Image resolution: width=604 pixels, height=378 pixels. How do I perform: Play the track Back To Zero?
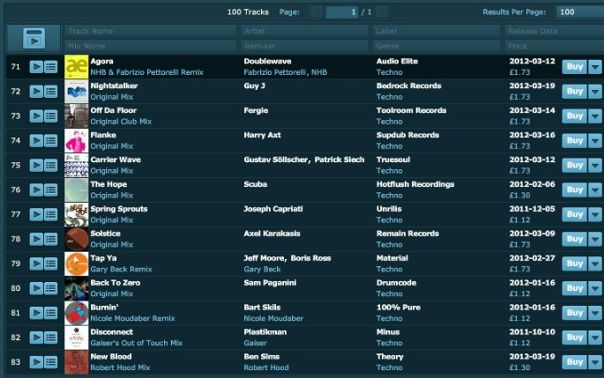pos(36,289)
